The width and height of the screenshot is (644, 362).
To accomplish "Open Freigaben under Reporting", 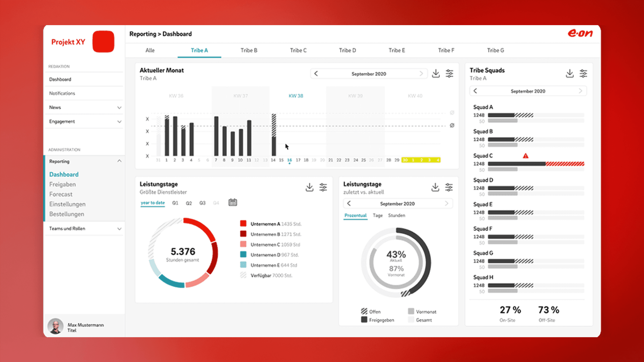I will (x=63, y=184).
